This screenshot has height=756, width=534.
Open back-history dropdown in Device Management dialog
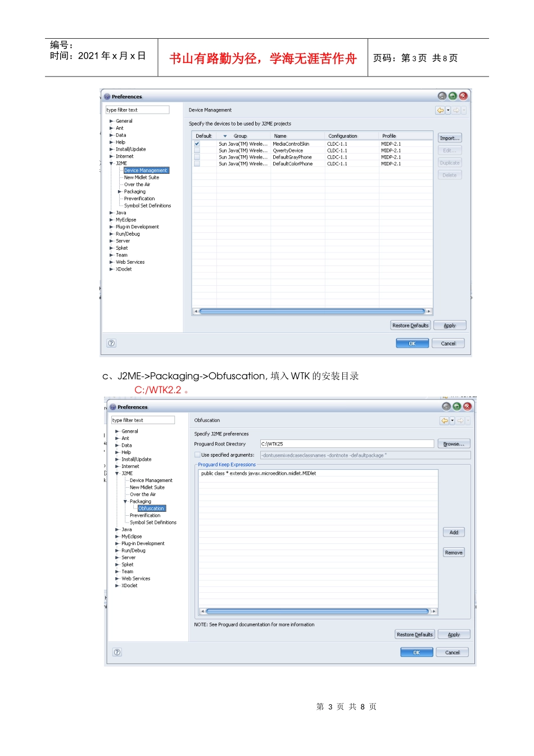pos(448,110)
